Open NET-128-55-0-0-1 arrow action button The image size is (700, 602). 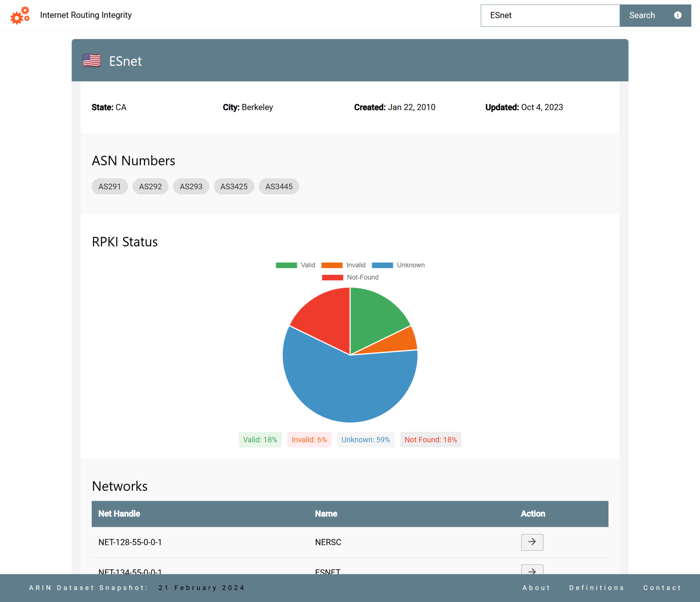pyautogui.click(x=532, y=542)
